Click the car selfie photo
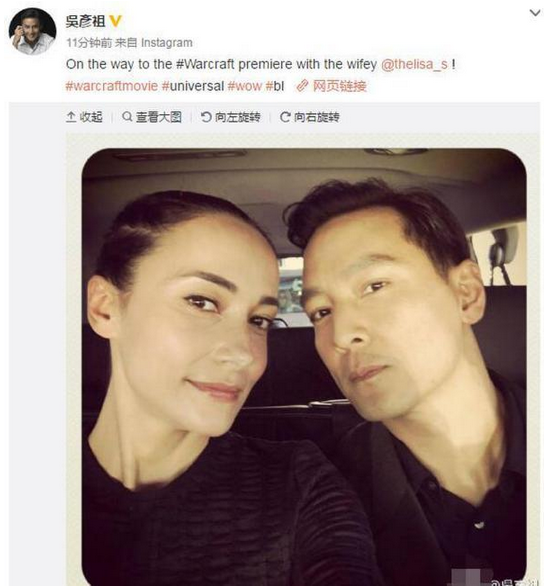 [x=304, y=367]
